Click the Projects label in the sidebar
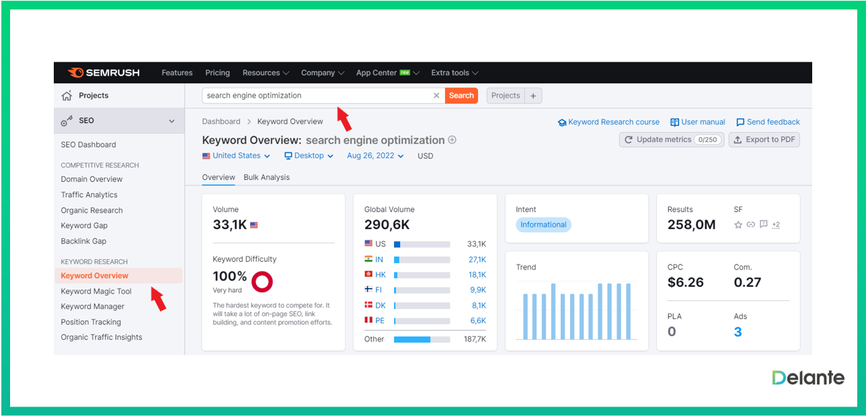The height and width of the screenshot is (416, 868). (x=93, y=96)
